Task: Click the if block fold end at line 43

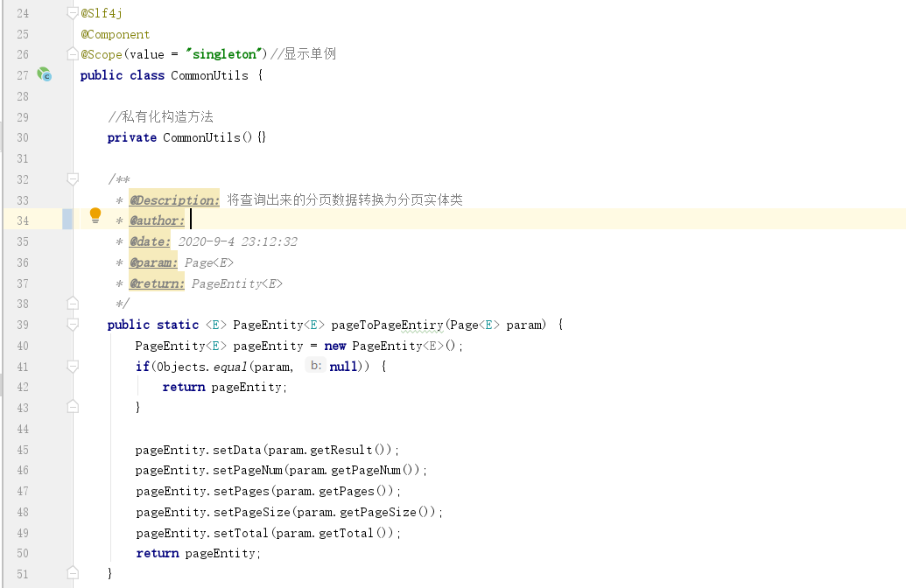Action: coord(73,407)
